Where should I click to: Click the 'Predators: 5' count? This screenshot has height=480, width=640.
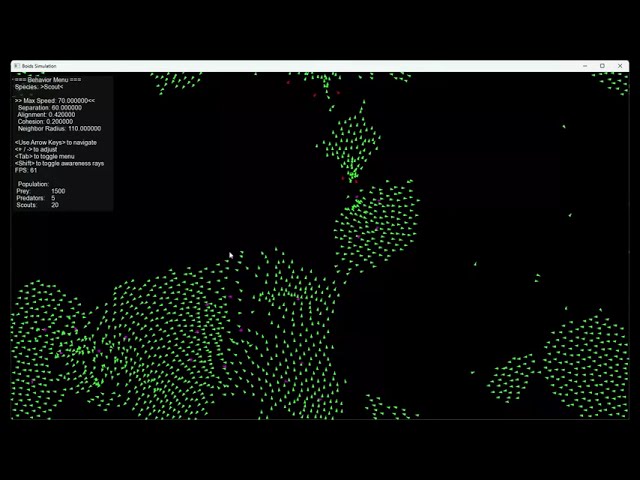pos(36,198)
